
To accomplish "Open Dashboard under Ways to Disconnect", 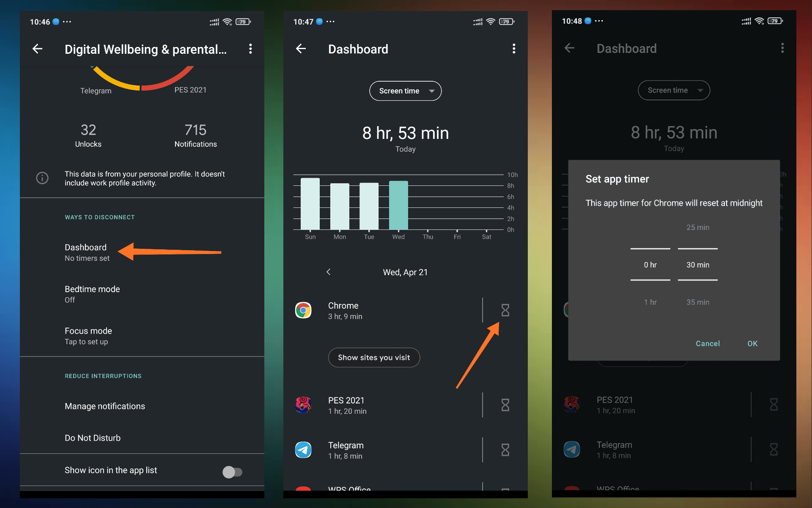I will (x=85, y=251).
